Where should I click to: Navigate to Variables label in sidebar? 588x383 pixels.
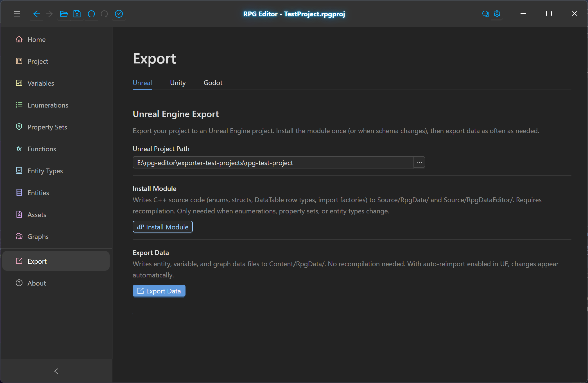point(41,83)
